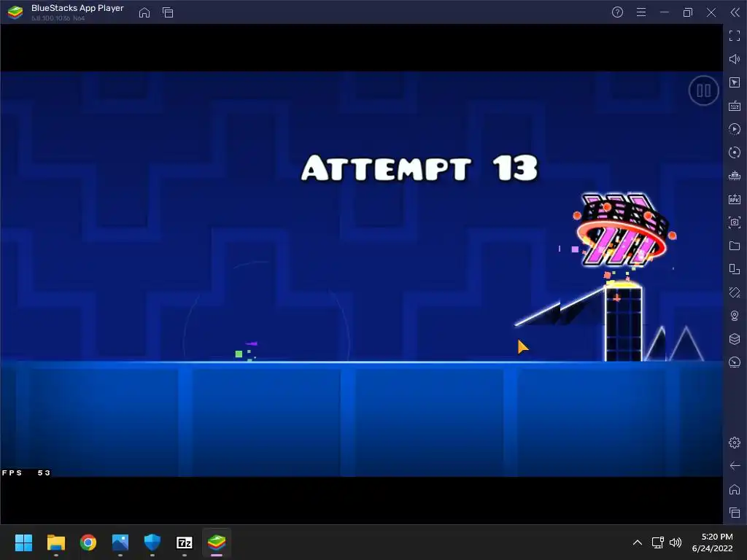
Task: Open File Explorer from the taskbar
Action: click(x=55, y=542)
